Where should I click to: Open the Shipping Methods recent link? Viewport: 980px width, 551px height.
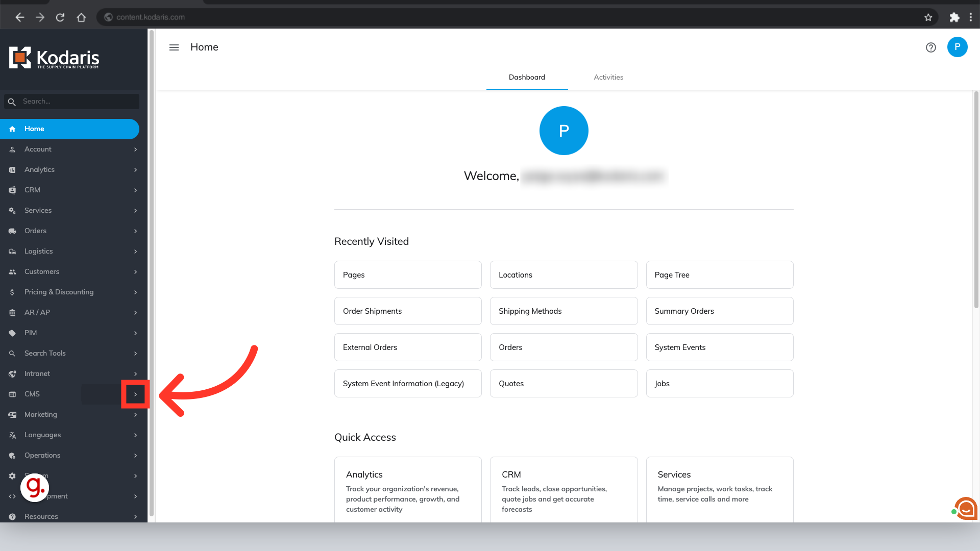(563, 311)
